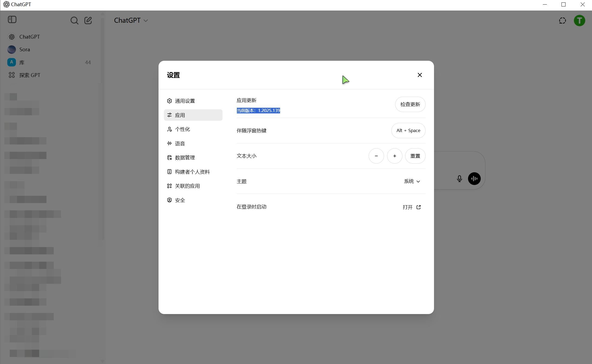Click the sidebar scroll down arrow
Image resolution: width=592 pixels, height=364 pixels.
click(x=102, y=361)
